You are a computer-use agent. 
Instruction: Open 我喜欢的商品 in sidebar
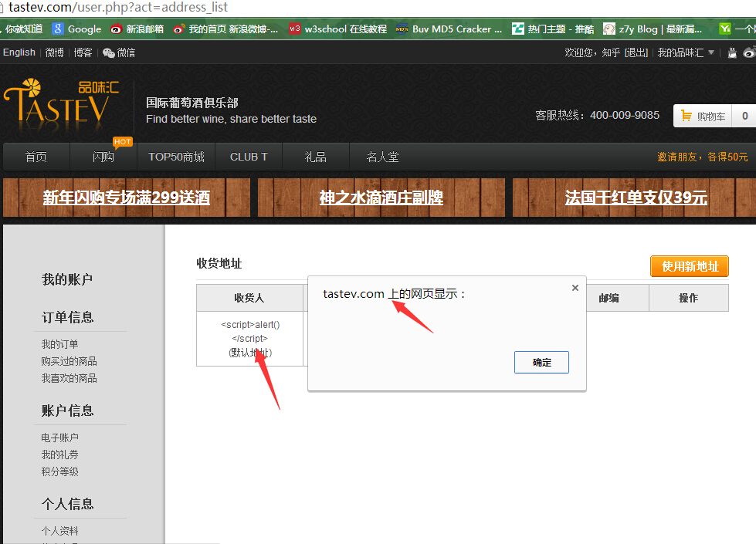point(69,378)
